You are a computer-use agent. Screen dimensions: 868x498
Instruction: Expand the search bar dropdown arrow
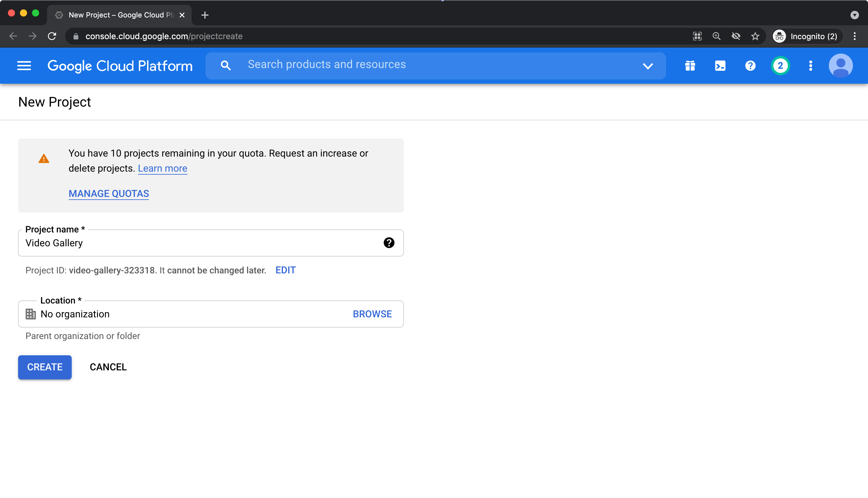[648, 66]
